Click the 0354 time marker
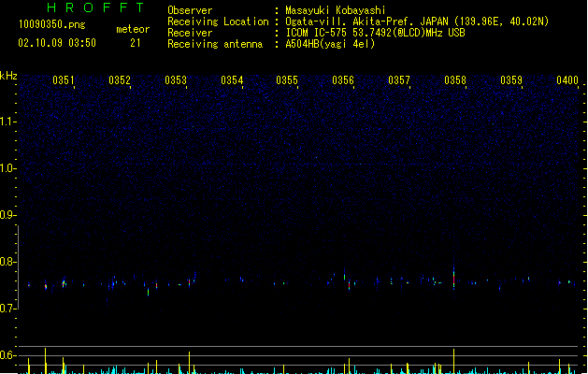The width and height of the screenshot is (588, 374). click(x=232, y=80)
